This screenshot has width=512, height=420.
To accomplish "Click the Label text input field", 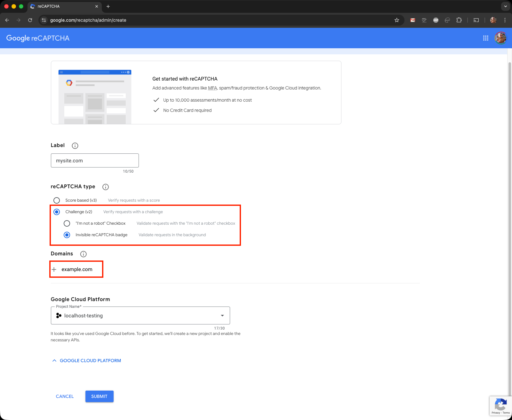I will [95, 160].
